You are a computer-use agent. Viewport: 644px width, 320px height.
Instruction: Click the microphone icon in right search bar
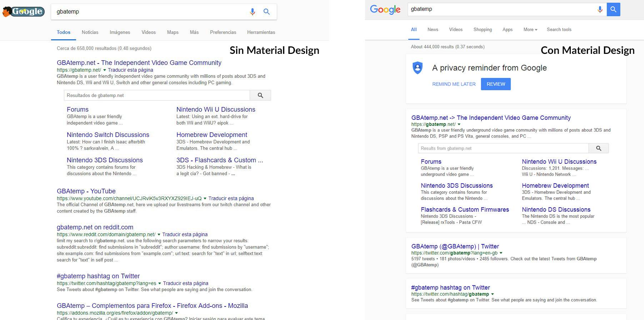[x=600, y=9]
